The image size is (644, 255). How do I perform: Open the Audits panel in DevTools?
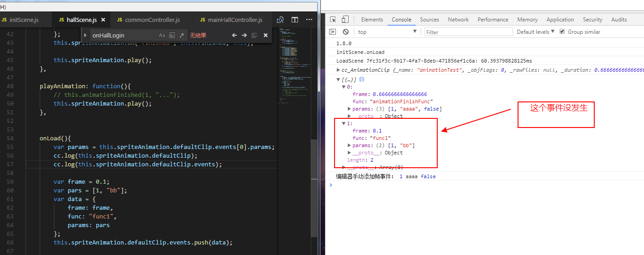[619, 20]
